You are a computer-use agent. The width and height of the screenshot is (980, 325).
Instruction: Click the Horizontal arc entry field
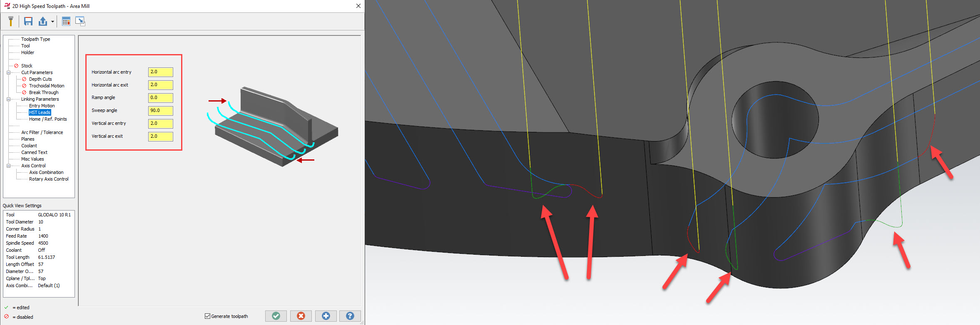[160, 72]
